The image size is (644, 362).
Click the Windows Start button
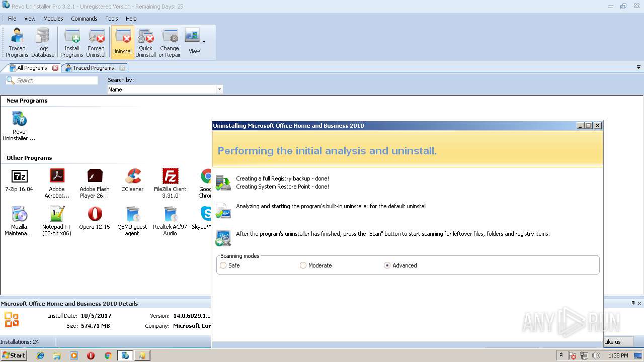pyautogui.click(x=14, y=355)
